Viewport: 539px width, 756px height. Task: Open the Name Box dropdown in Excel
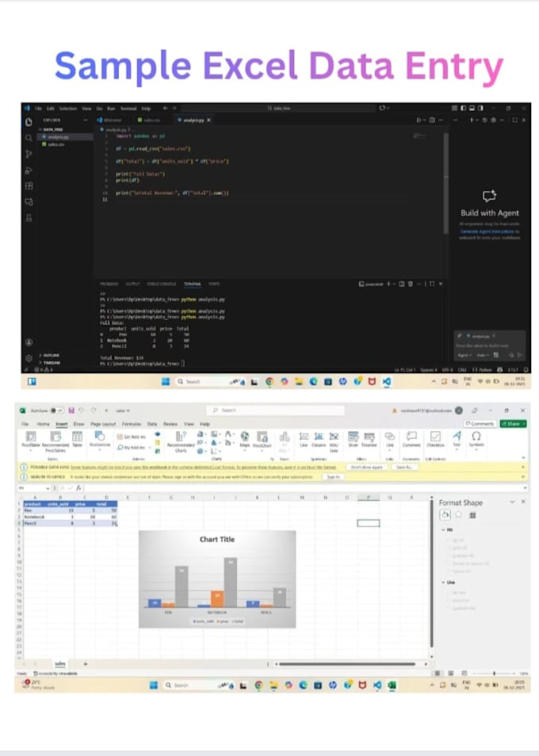pyautogui.click(x=48, y=488)
